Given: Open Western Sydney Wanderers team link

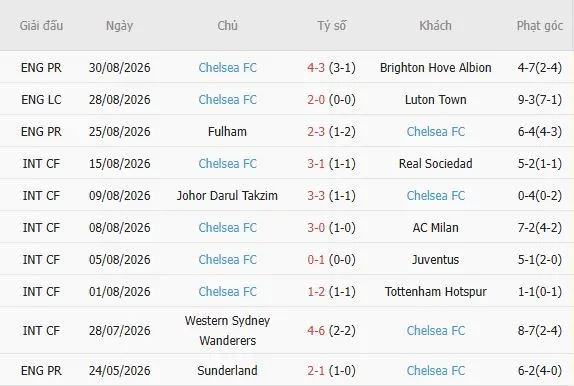Looking at the screenshot, I should pos(227,330).
